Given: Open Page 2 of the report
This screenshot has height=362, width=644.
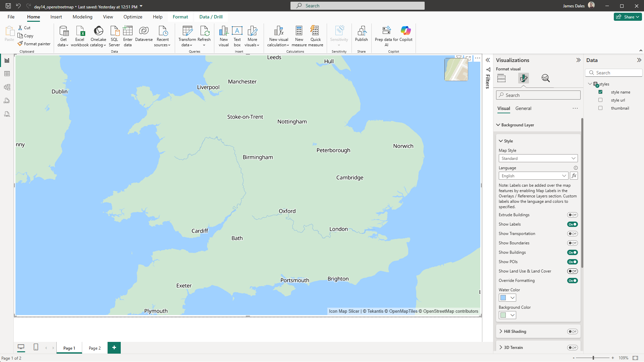Looking at the screenshot, I should coord(94,348).
